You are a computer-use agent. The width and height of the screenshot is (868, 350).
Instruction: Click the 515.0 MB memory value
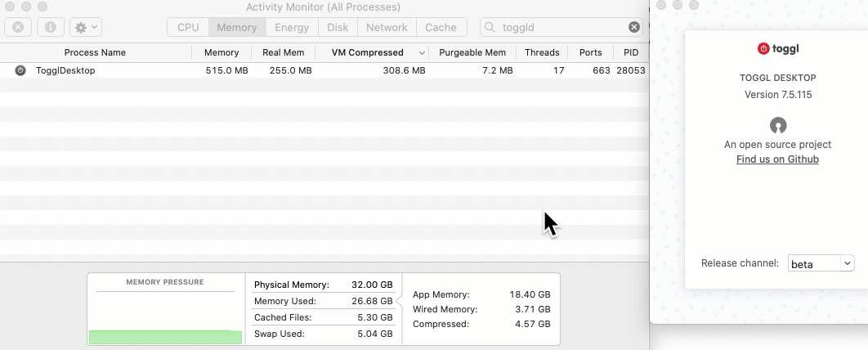point(226,70)
